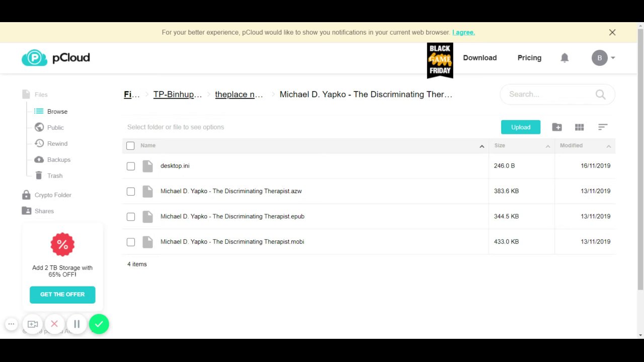Click the Browse list icon
Viewport: 644px width, 362px height.
pyautogui.click(x=39, y=111)
